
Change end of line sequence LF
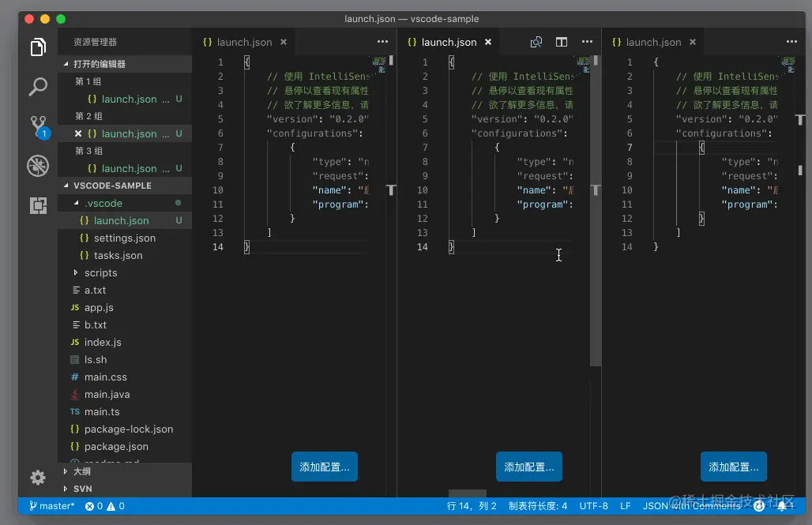[625, 506]
